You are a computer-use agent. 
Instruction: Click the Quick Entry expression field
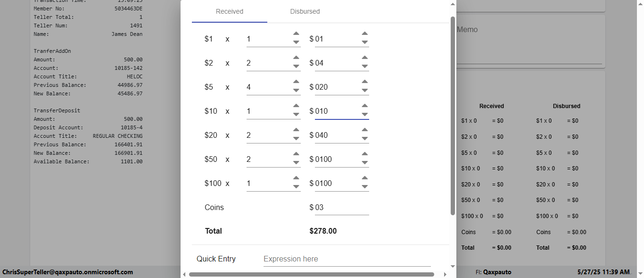(x=347, y=259)
